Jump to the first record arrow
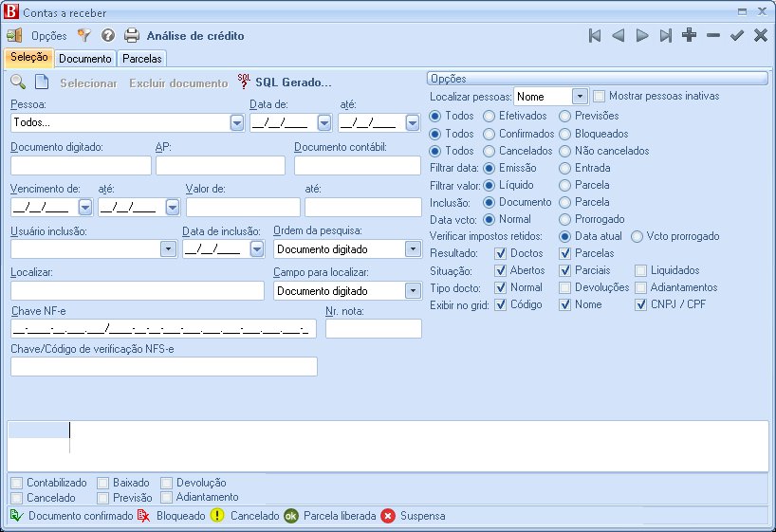 (x=595, y=36)
